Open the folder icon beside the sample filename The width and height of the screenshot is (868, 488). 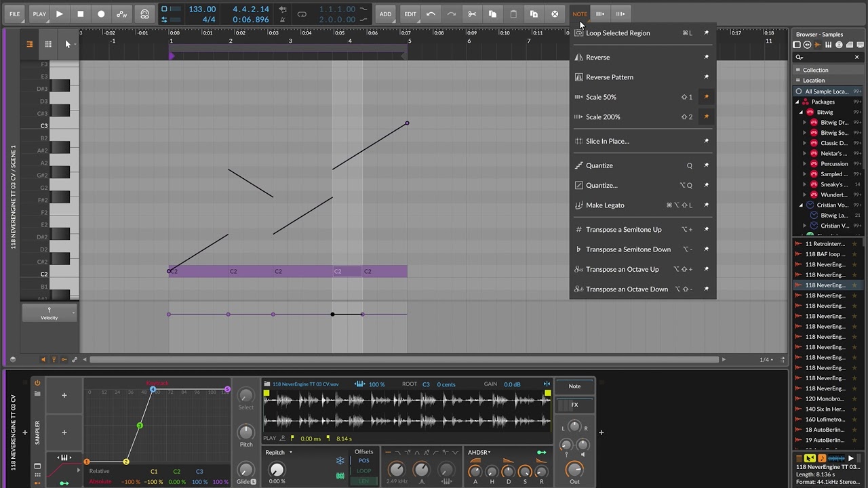[267, 384]
